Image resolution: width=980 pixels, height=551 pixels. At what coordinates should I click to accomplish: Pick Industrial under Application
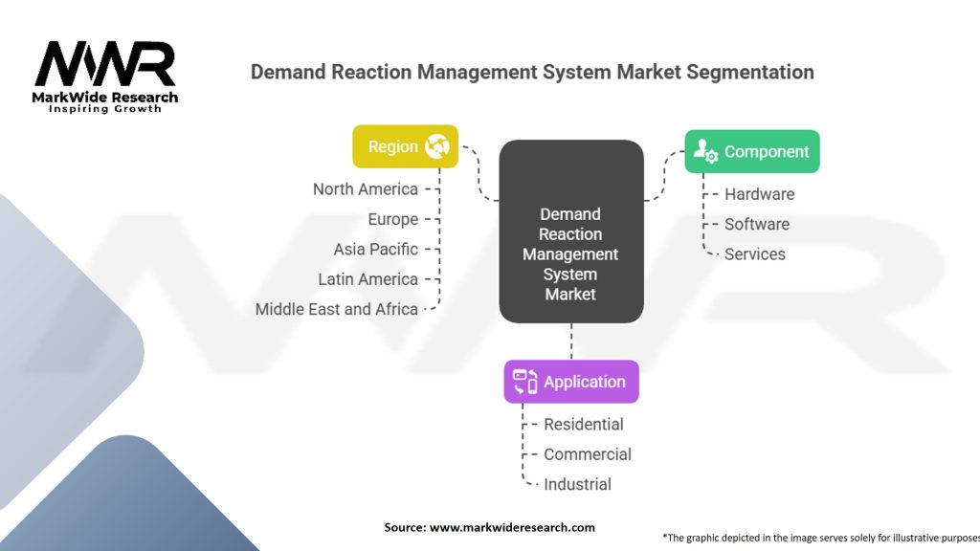577,485
